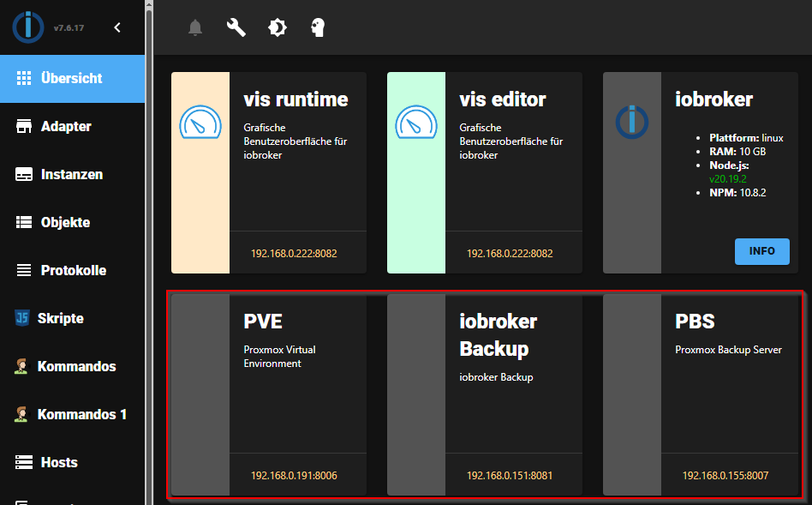This screenshot has width=812, height=505.
Task: Open vis runtime link 192.168.0.222:8082
Action: point(294,254)
